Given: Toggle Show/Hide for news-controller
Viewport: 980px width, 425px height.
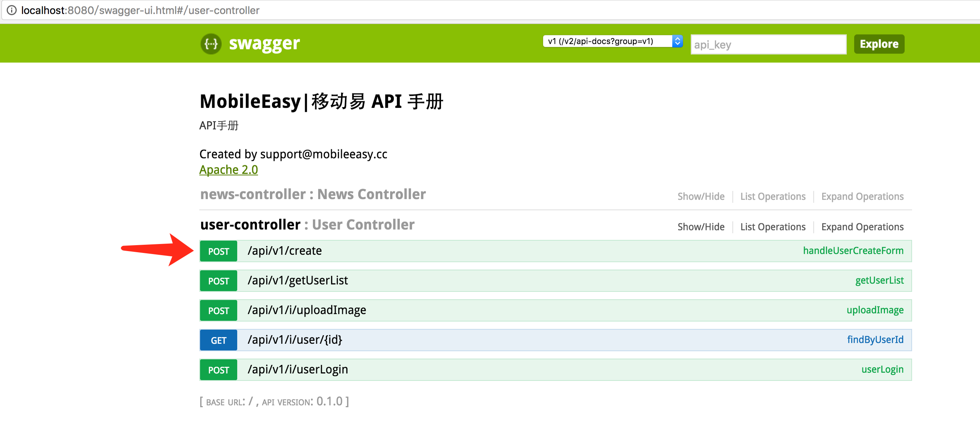Looking at the screenshot, I should [701, 197].
